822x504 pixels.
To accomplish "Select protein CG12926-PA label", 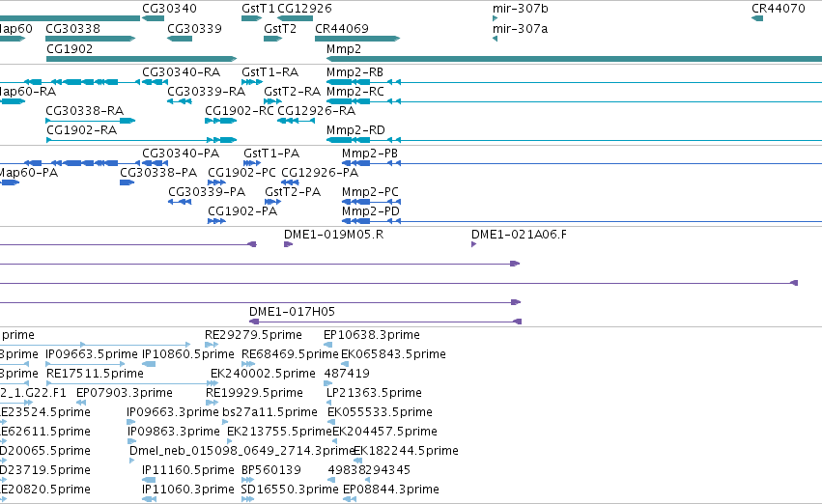I will [x=320, y=173].
